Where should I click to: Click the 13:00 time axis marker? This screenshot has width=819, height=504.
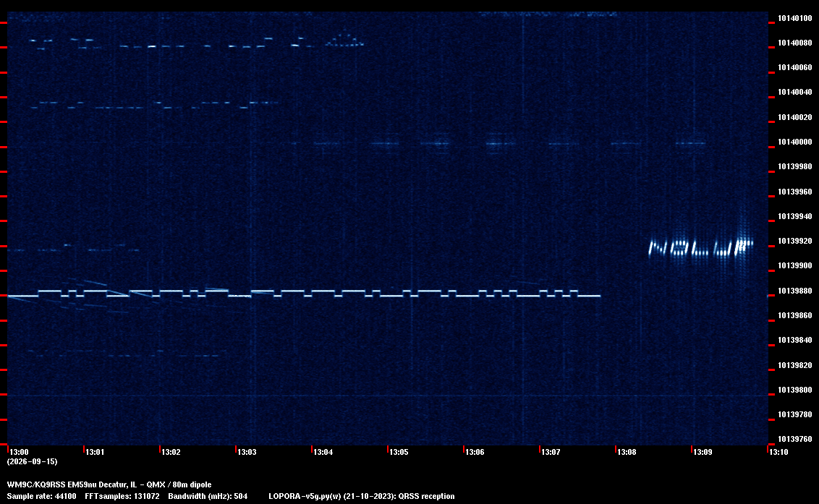tap(19, 452)
